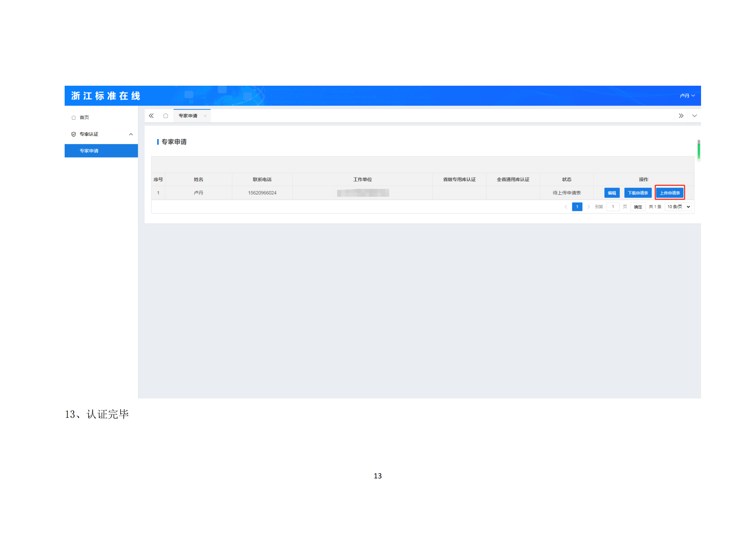Click the 下载申请表 button
This screenshot has height=535, width=756.
[638, 193]
